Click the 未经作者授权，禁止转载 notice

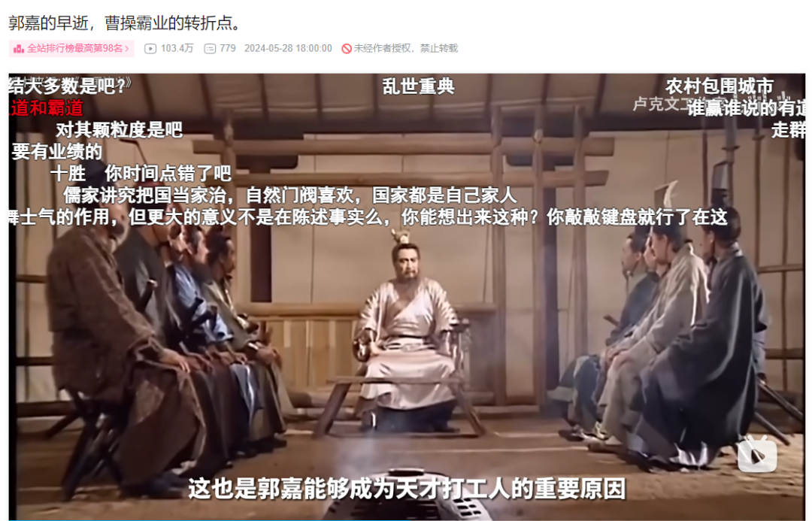405,49
